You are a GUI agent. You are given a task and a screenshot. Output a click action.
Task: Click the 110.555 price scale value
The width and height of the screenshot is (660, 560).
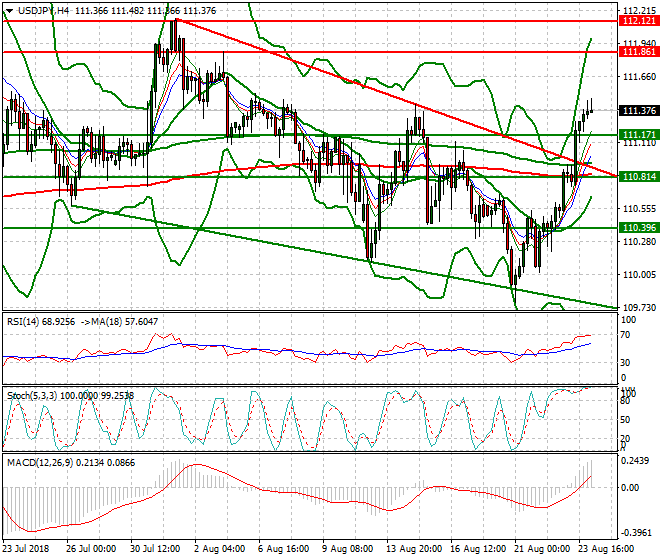(x=639, y=209)
